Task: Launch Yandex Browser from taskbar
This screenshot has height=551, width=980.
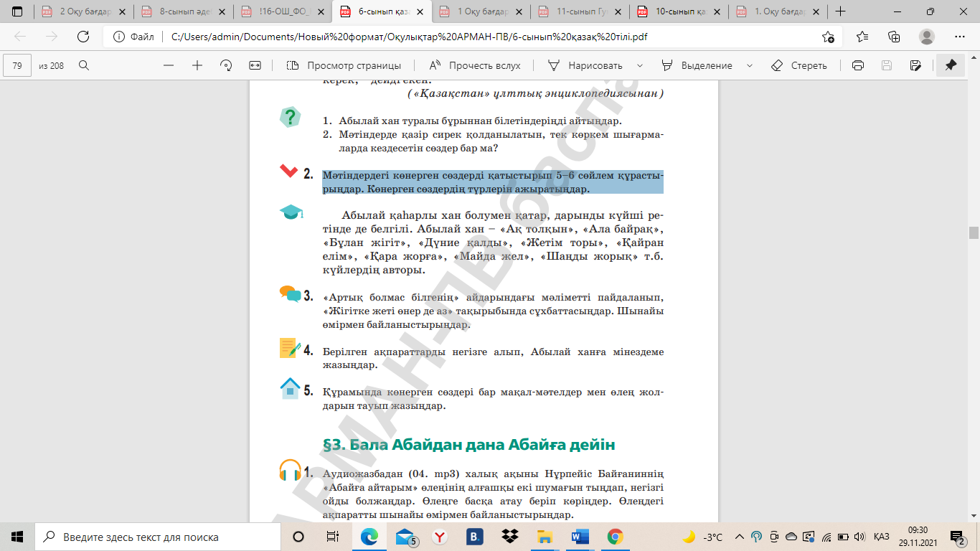Action: [440, 537]
